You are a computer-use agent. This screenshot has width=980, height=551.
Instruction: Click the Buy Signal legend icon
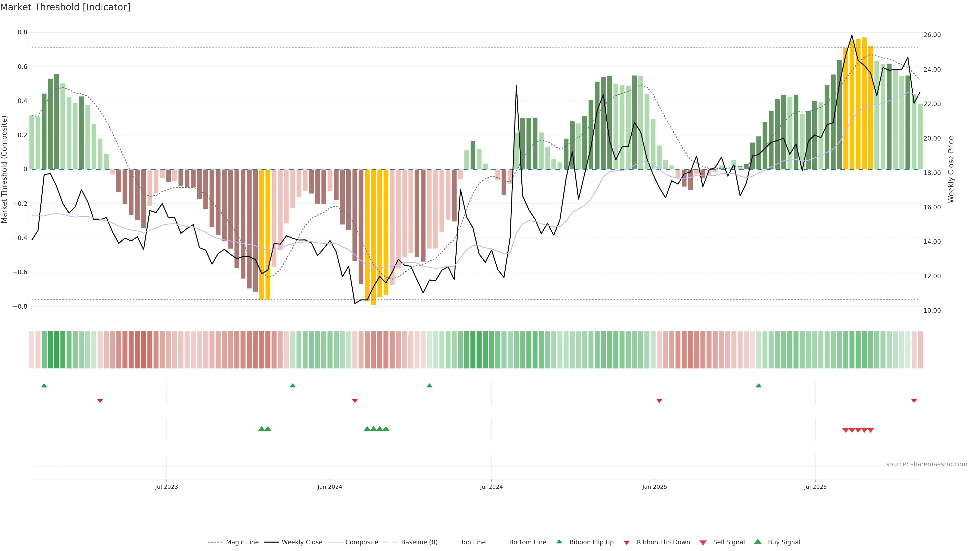758,542
